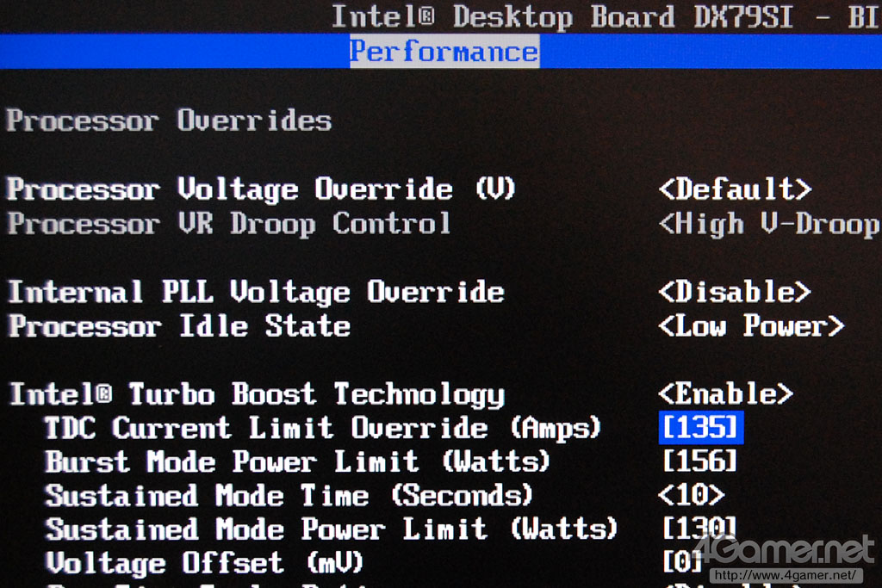Click the Processor VR Droop Control label
The height and width of the screenshot is (588, 882).
click(x=229, y=224)
